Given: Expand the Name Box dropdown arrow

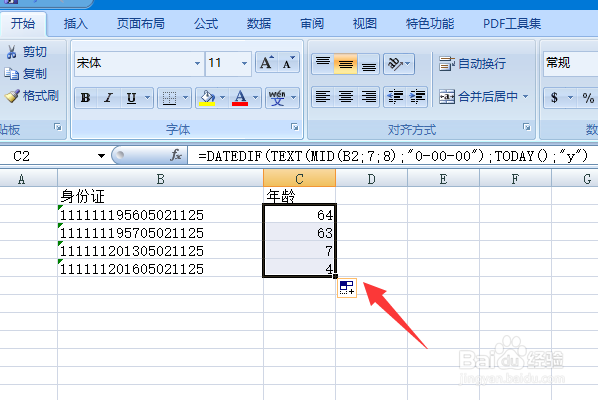Looking at the screenshot, I should point(101,156).
